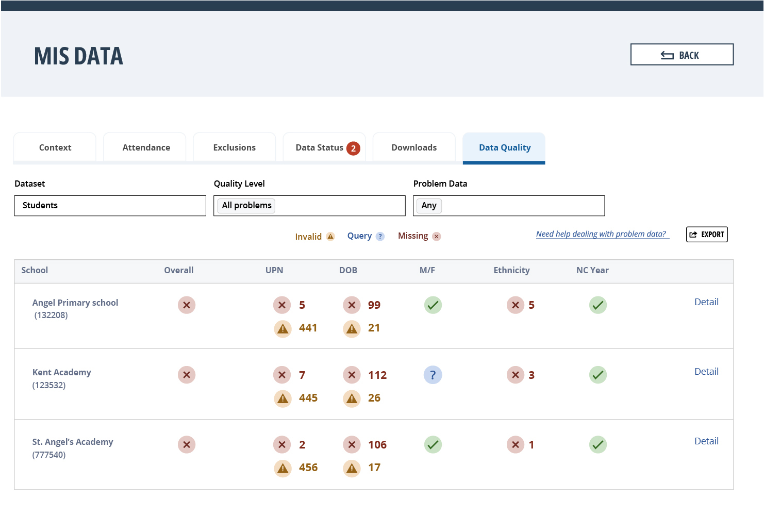
Task: Click Kent Academy overall missing icon
Action: tap(187, 375)
